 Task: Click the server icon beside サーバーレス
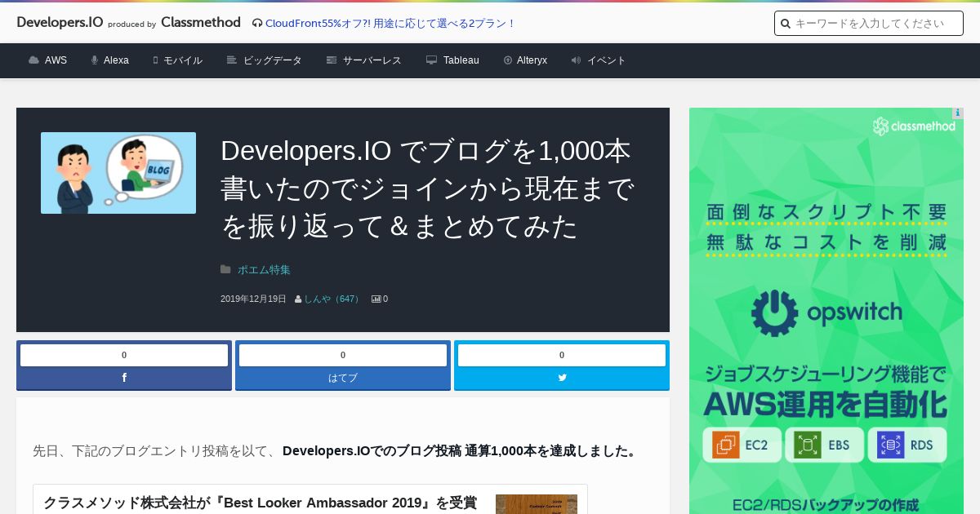(332, 60)
